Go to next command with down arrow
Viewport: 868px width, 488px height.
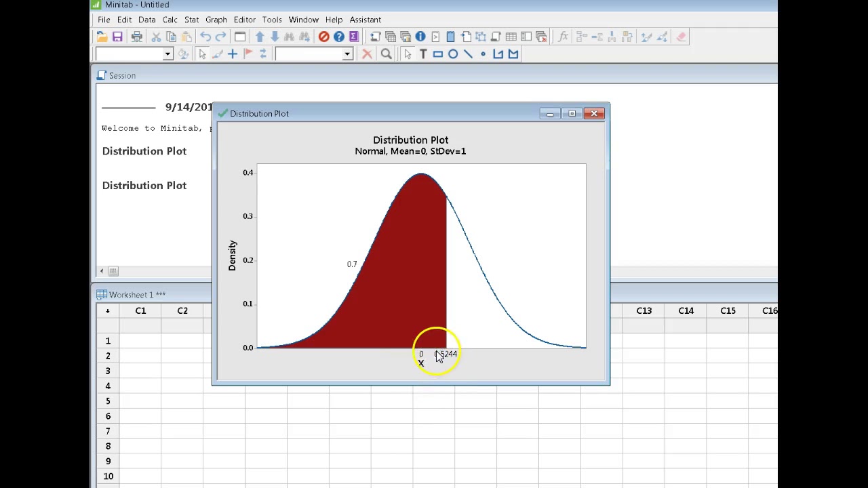(x=275, y=37)
